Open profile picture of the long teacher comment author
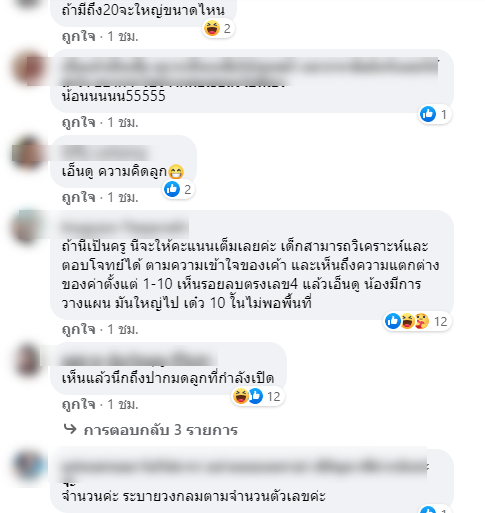The image size is (485, 513). click(29, 228)
